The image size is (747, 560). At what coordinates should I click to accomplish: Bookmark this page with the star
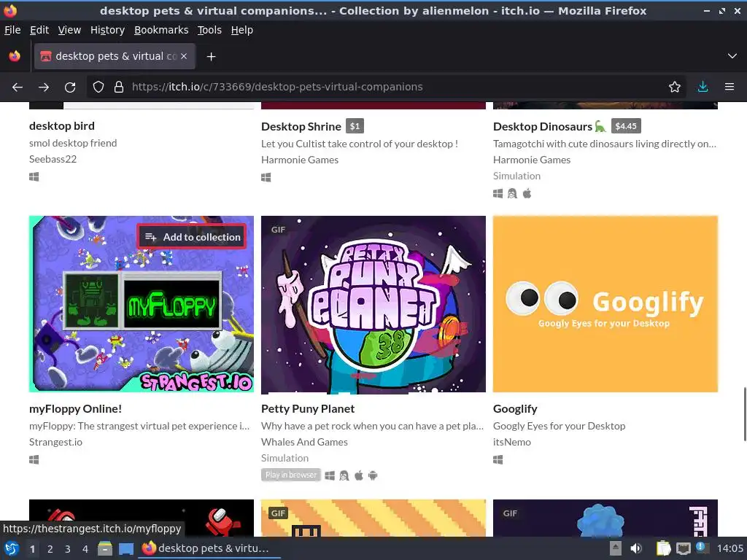click(x=675, y=87)
